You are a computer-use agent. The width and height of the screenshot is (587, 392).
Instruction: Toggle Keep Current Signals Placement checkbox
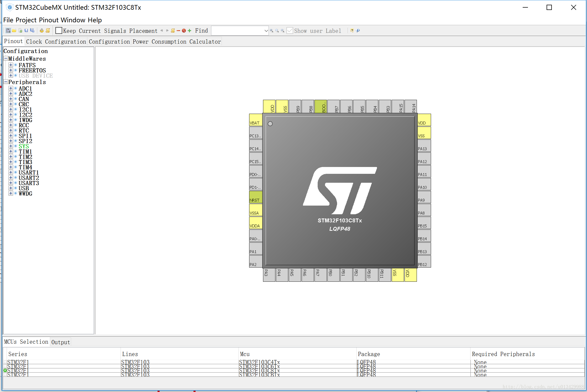point(59,31)
